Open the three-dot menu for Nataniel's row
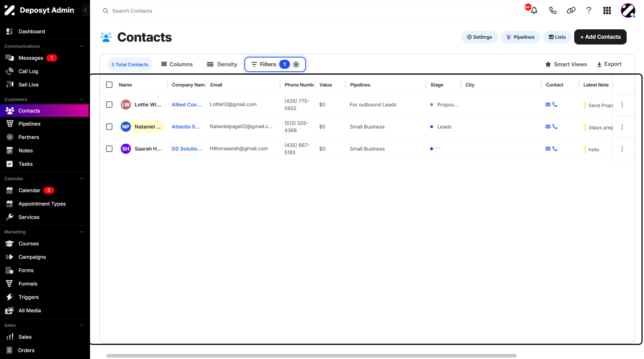 click(622, 127)
